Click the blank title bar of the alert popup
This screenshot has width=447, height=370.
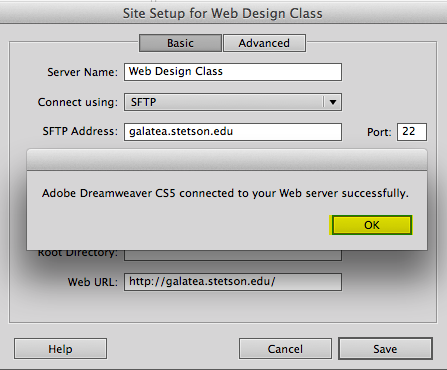(x=227, y=160)
